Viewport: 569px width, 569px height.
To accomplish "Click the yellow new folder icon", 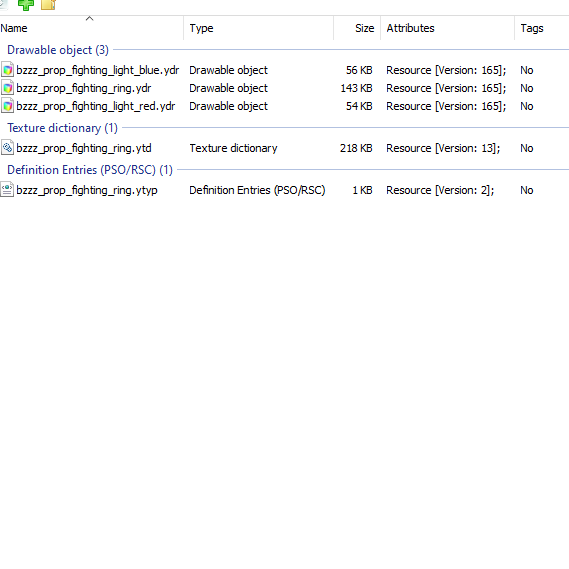I will pyautogui.click(x=48, y=4).
